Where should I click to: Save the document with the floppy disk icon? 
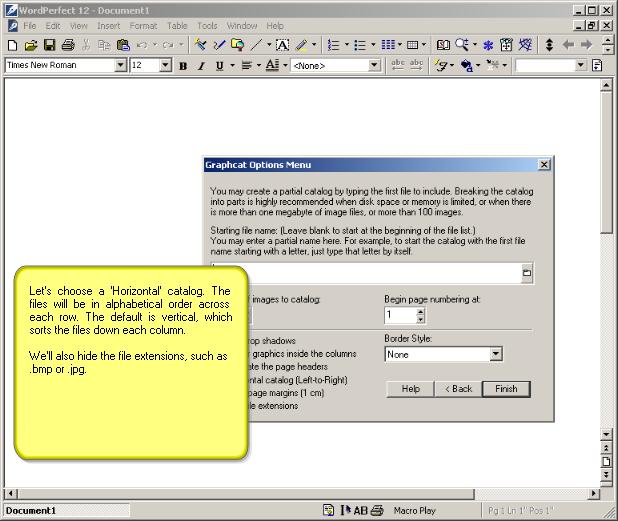point(49,45)
